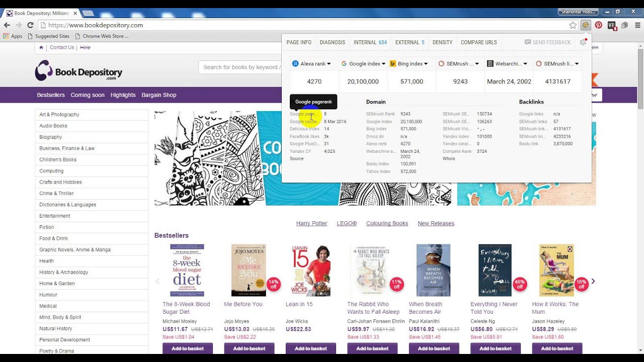Screen dimensions: 644x362
Task: Bookmark this page with the star icon
Action: point(573,25)
